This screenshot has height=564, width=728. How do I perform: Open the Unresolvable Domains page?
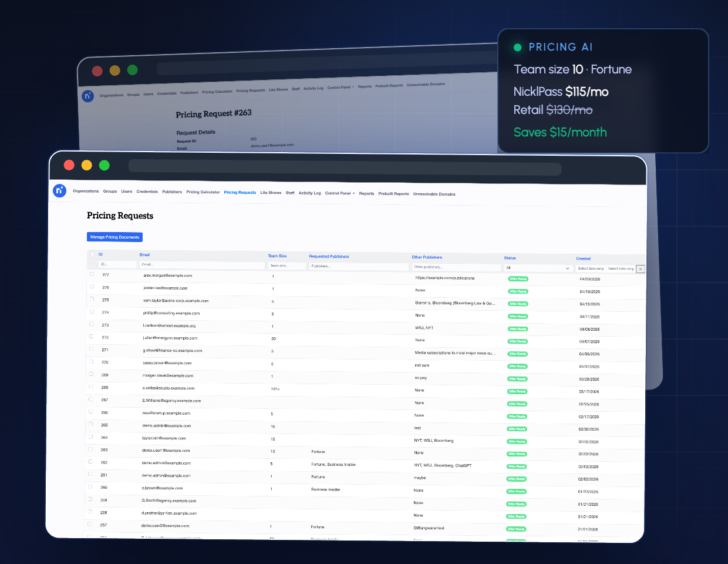point(434,193)
